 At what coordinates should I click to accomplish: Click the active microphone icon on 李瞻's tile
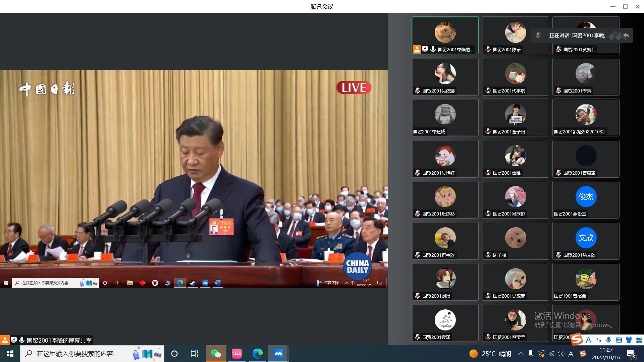point(433,50)
